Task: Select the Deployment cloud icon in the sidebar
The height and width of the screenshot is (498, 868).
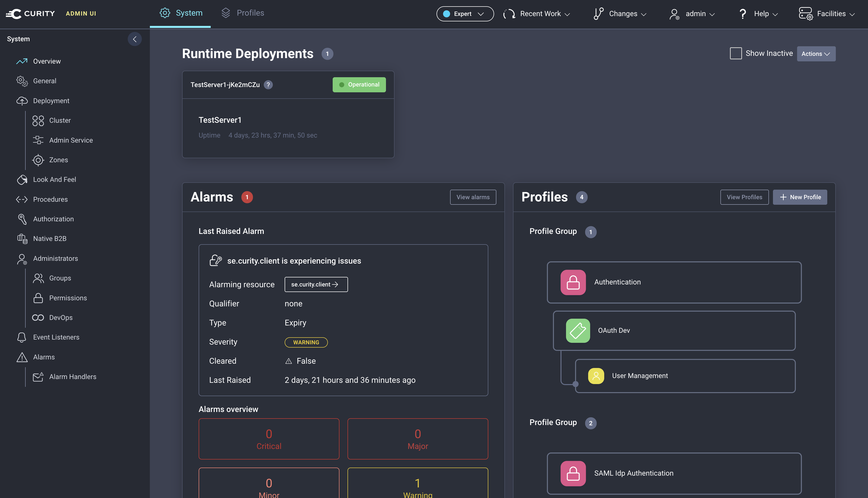Action: 22,101
